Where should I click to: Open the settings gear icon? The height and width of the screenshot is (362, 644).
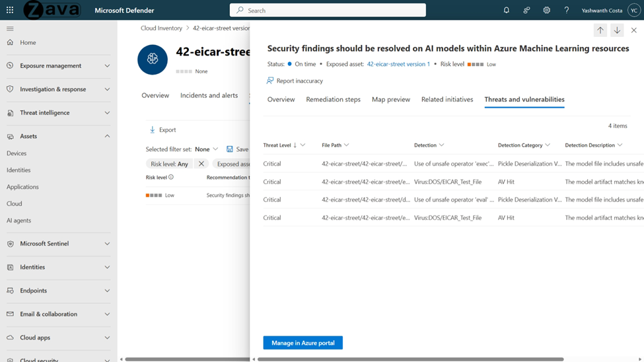tap(547, 11)
